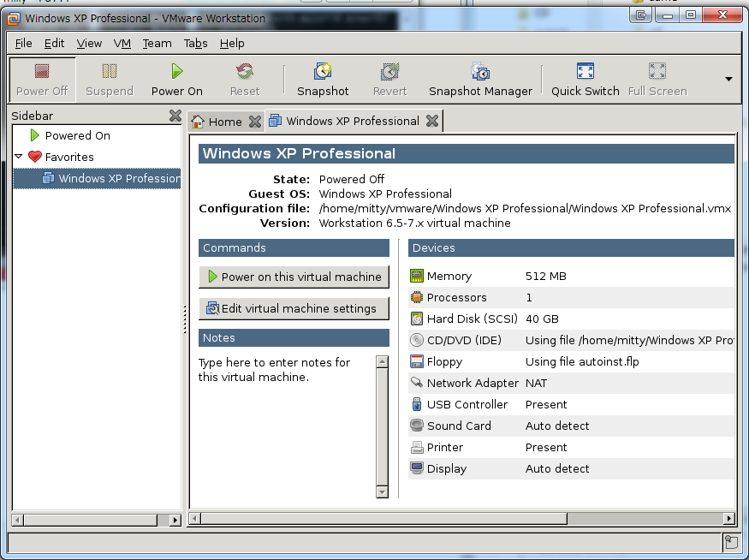Click the Reset toolbar icon
The width and height of the screenshot is (749, 560).
click(245, 71)
